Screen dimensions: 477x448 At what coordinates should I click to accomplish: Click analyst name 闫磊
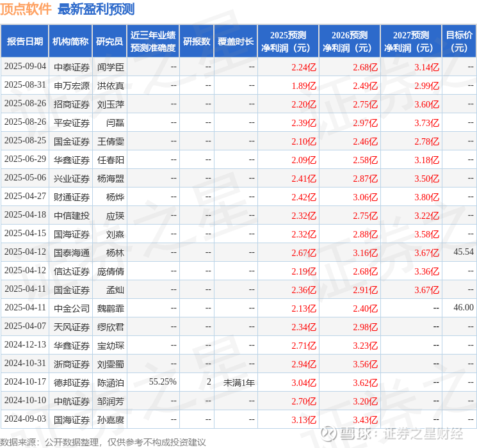click(115, 123)
